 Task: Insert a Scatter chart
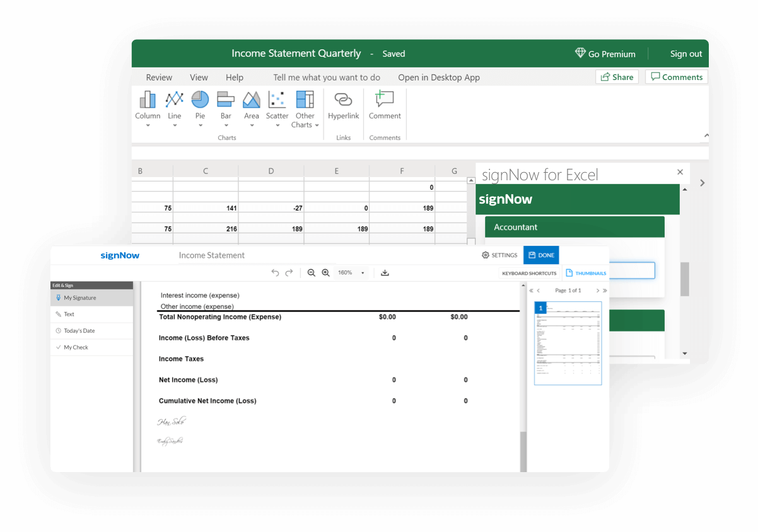pos(277,105)
